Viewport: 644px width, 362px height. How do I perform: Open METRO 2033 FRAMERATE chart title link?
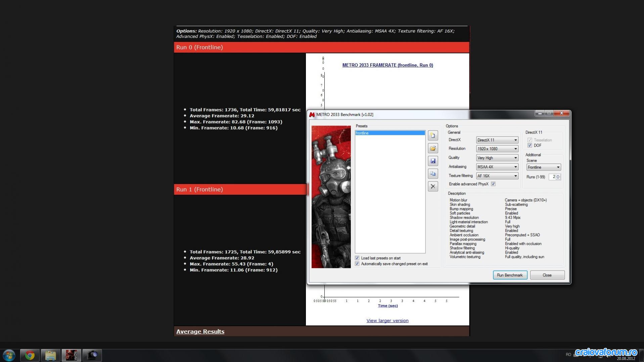tap(387, 65)
